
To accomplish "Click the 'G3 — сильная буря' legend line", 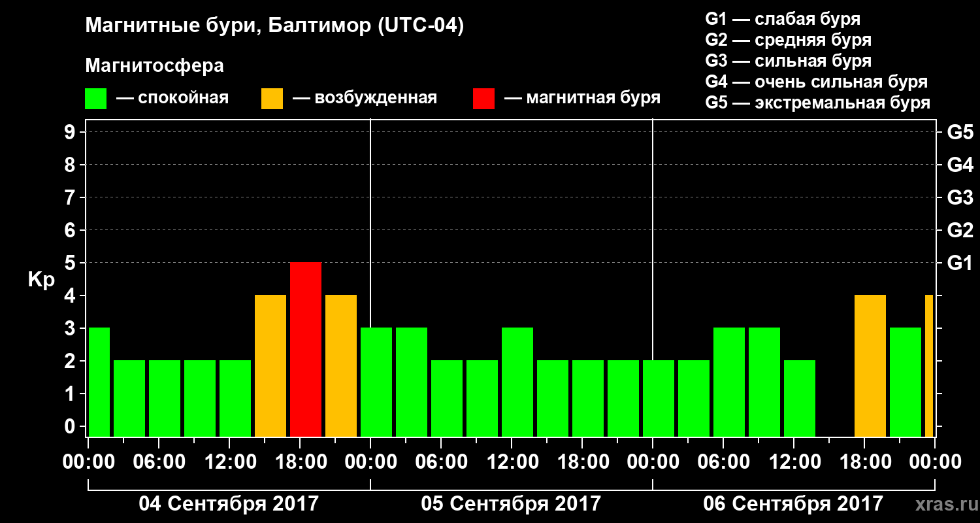I will [788, 61].
